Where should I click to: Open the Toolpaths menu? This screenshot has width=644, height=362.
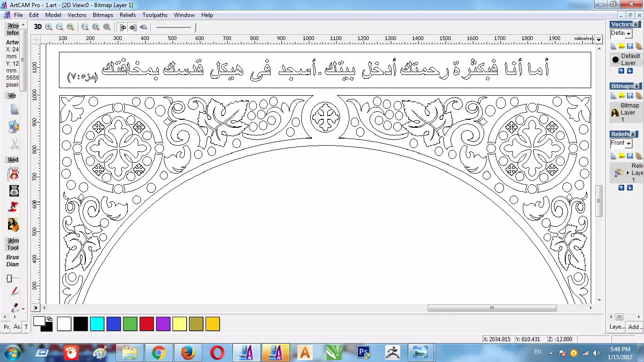coord(155,15)
